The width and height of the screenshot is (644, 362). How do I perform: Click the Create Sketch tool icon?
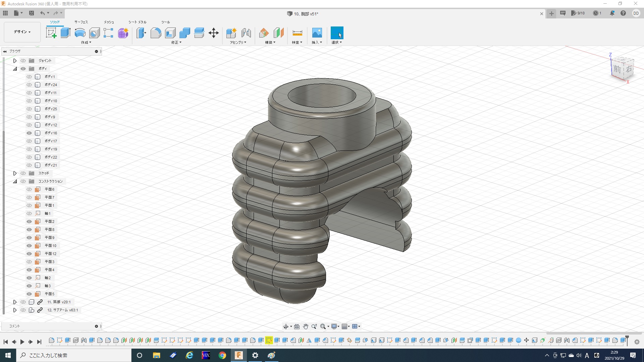(51, 33)
